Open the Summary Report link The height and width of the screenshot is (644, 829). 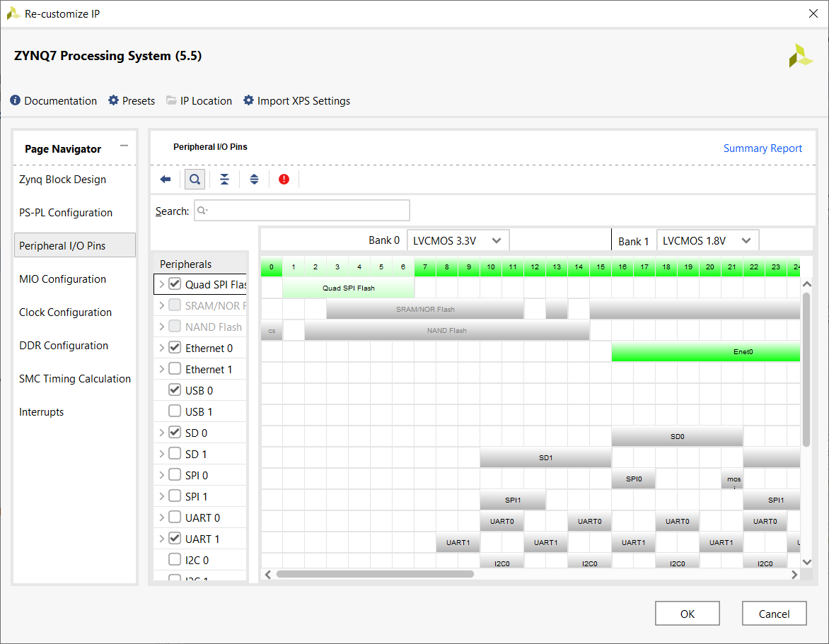tap(763, 148)
